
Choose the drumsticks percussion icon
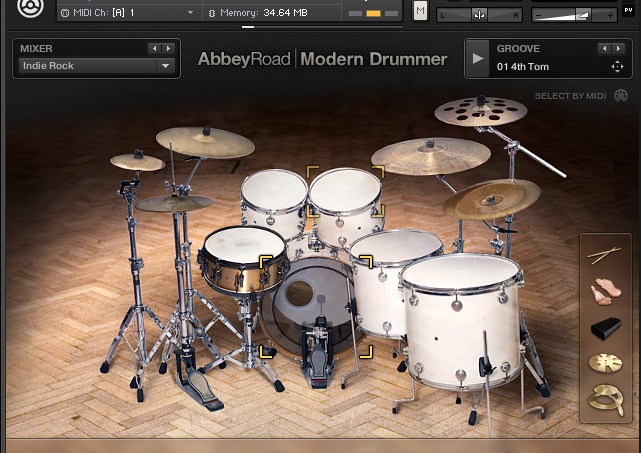click(604, 255)
